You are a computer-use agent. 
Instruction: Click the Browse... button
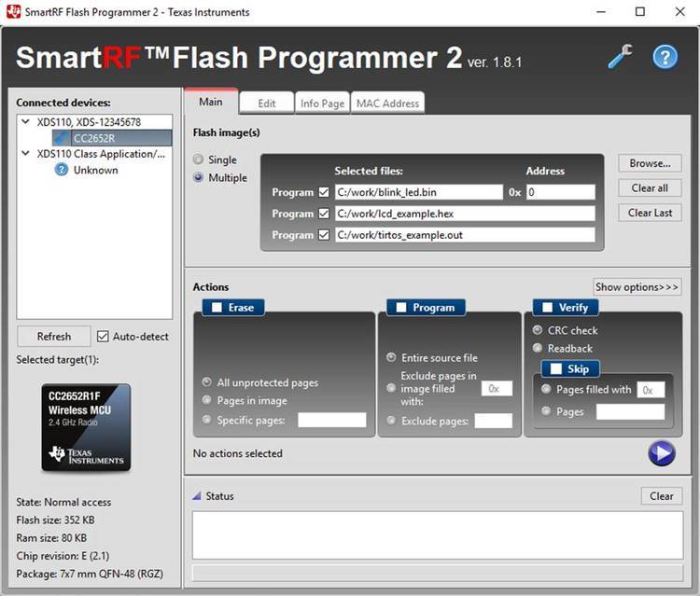point(650,163)
